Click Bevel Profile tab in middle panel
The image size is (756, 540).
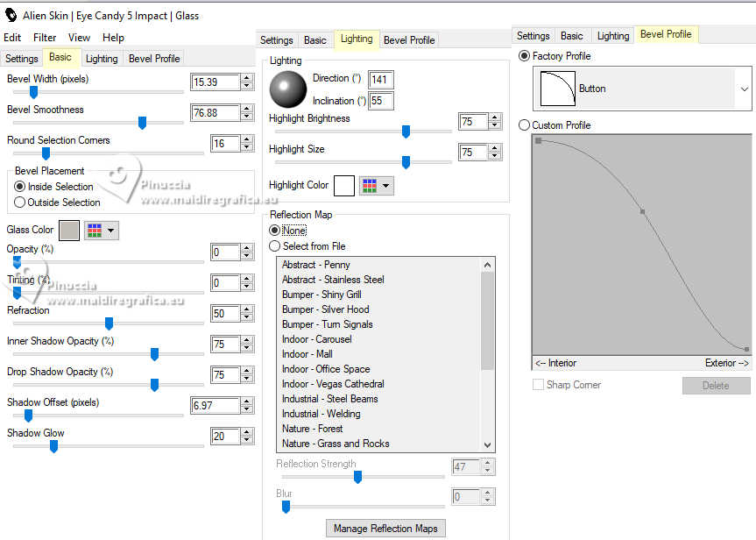[x=409, y=40]
